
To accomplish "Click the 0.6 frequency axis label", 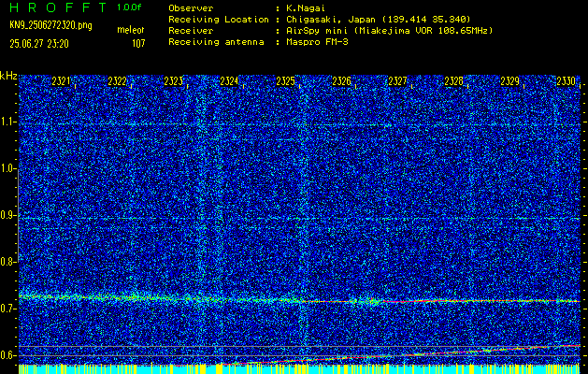I will point(8,355).
